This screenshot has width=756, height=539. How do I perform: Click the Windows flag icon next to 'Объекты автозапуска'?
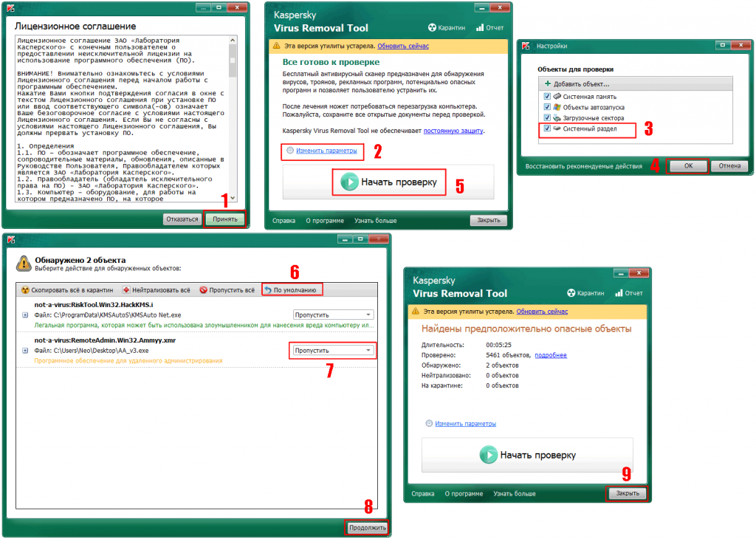pyautogui.click(x=557, y=107)
